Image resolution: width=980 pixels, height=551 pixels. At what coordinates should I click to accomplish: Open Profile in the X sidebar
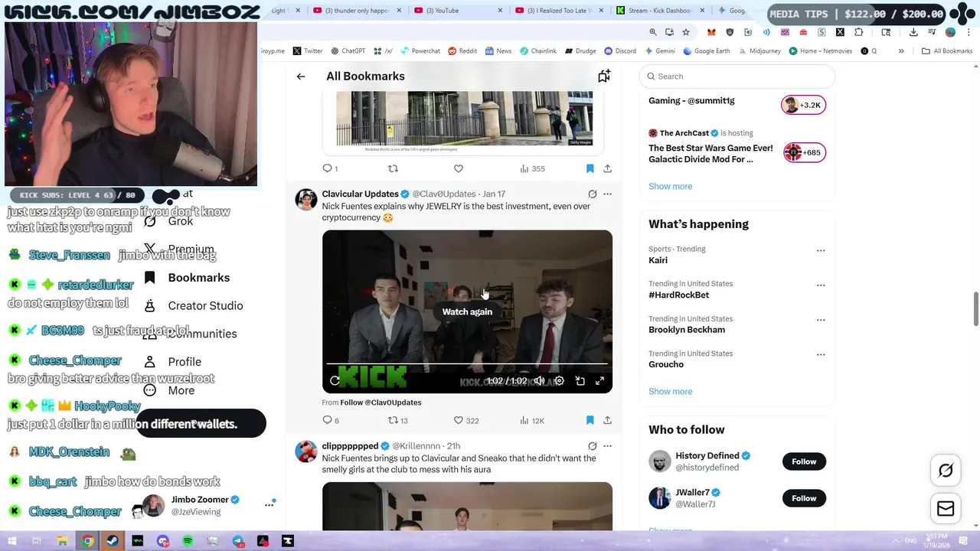[x=173, y=362]
